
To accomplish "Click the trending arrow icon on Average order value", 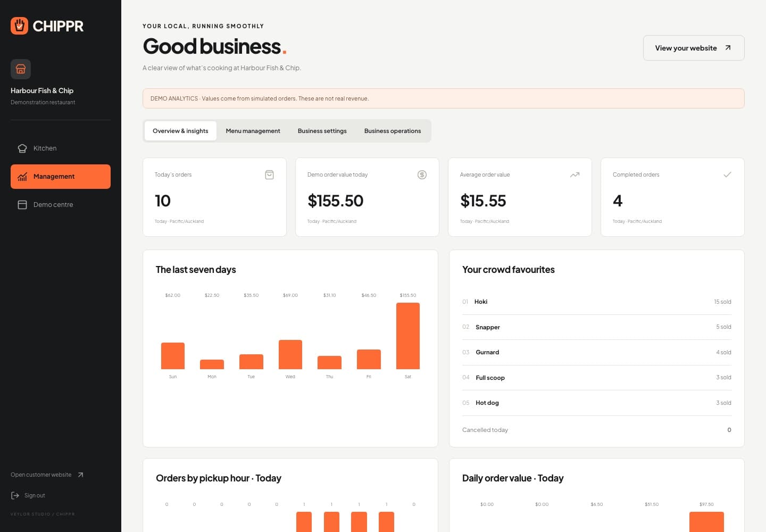I will [x=574, y=174].
